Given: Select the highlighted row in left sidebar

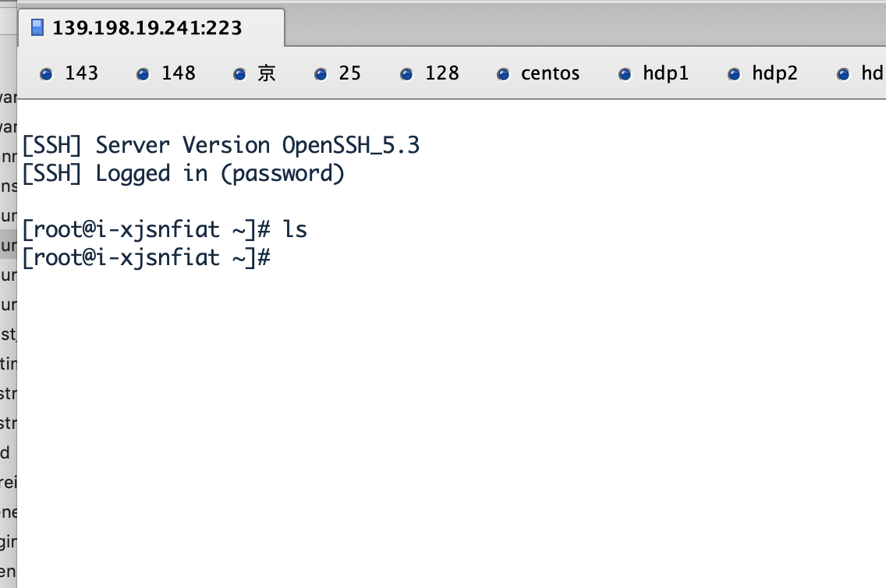Looking at the screenshot, I should [x=9, y=245].
